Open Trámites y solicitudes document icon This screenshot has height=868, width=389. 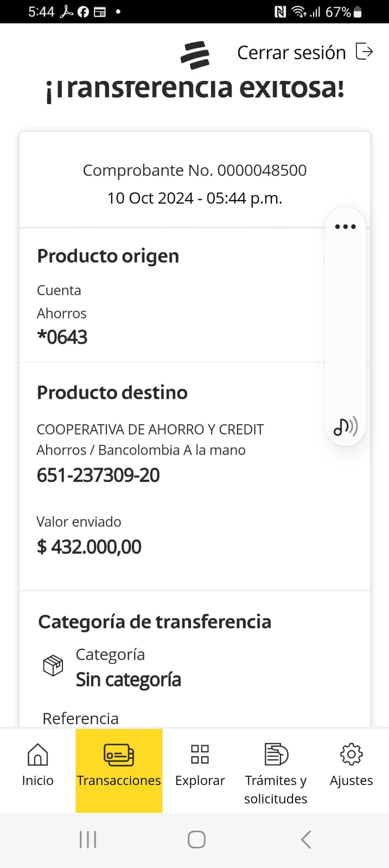[276, 754]
